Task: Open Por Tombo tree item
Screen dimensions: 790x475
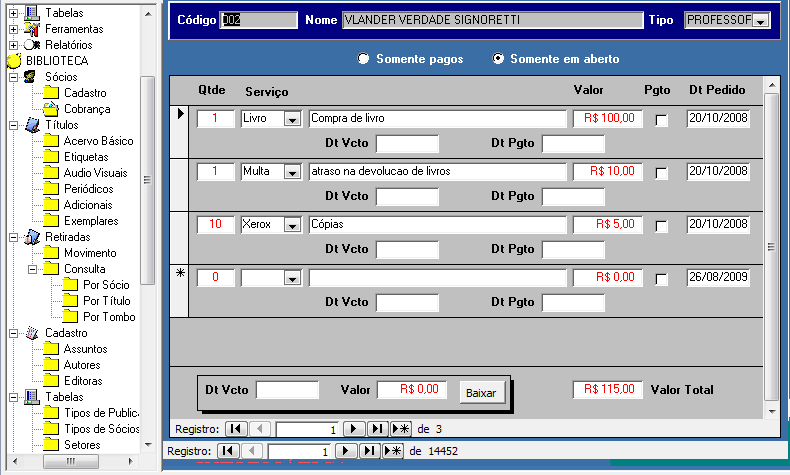Action: click(x=109, y=317)
